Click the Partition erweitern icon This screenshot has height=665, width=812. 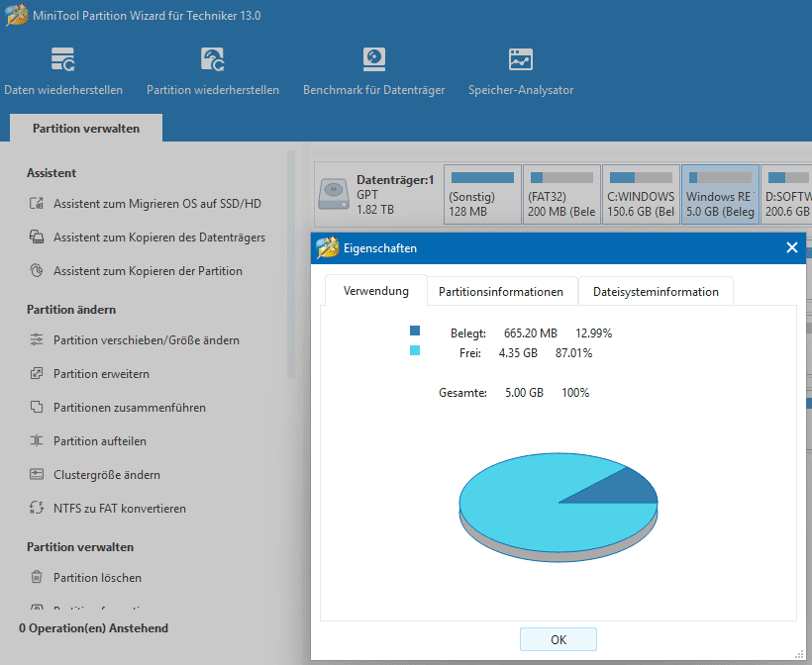click(37, 373)
